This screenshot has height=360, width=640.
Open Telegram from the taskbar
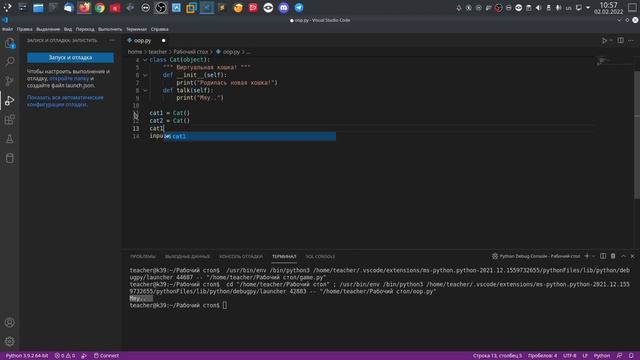point(299,7)
